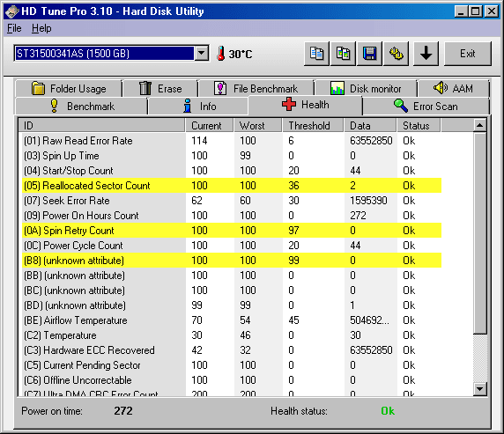Open the Help menu
Screen dimensions: 504x434
click(41, 28)
